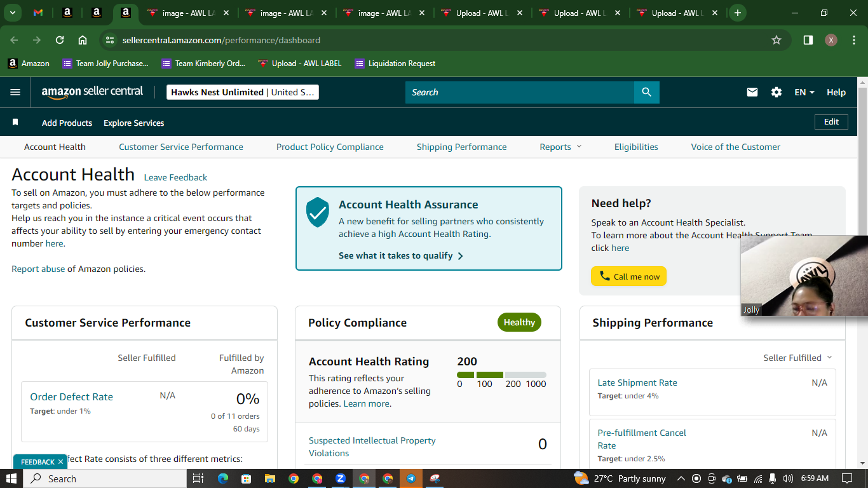Click Add Products in the top bar
This screenshot has height=488, width=868.
[67, 123]
